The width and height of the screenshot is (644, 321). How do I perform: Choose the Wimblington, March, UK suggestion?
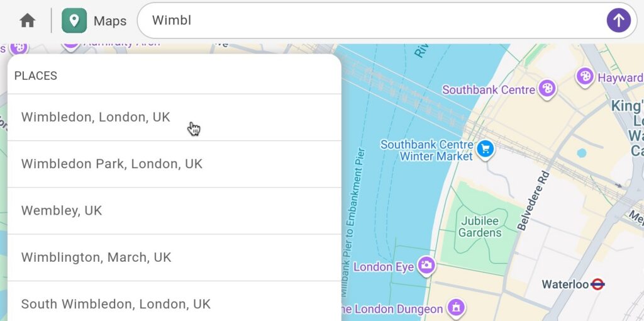tap(96, 257)
